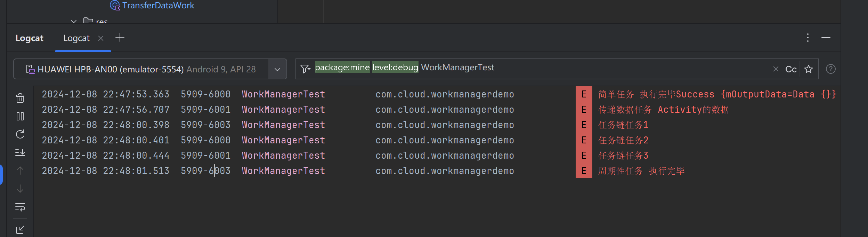Switch to the second Logcat tab
Image resolution: width=868 pixels, height=237 pixels.
click(x=76, y=38)
